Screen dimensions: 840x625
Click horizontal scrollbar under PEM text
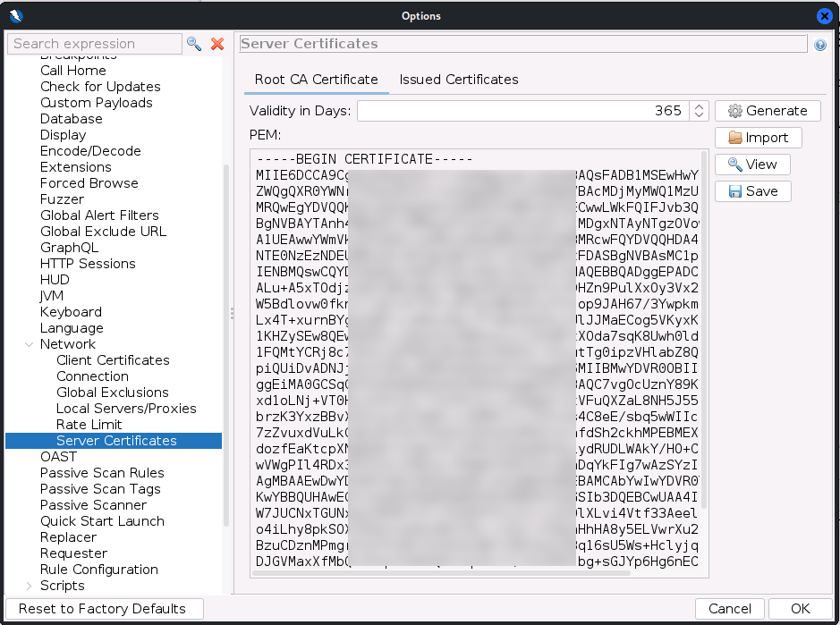pyautogui.click(x=441, y=573)
